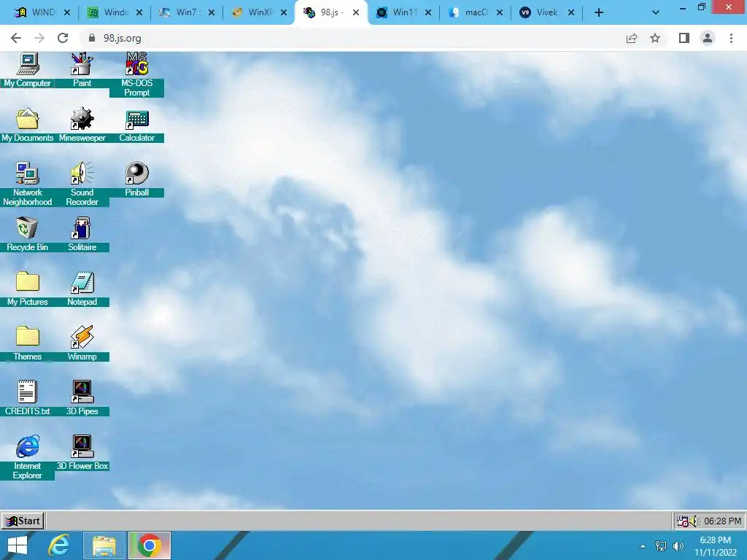The height and width of the screenshot is (560, 747).
Task: Launch 3D Flower Box icon
Action: [82, 453]
